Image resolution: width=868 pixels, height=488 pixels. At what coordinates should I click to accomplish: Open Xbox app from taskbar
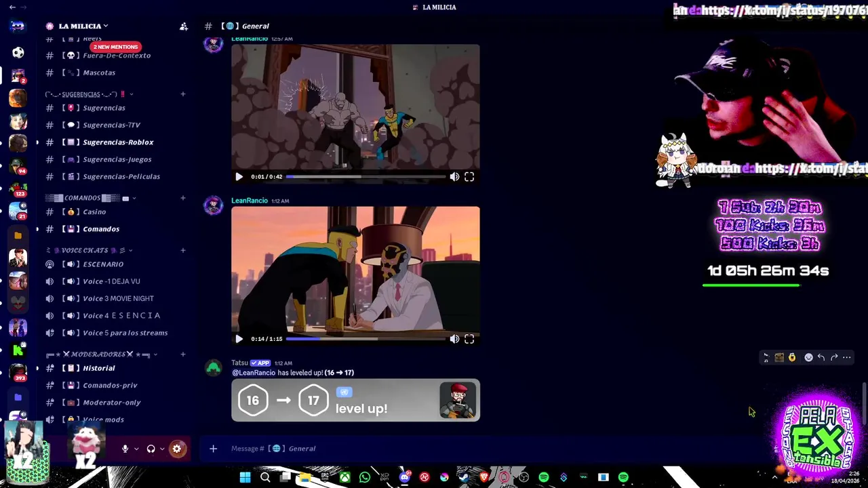tap(345, 477)
